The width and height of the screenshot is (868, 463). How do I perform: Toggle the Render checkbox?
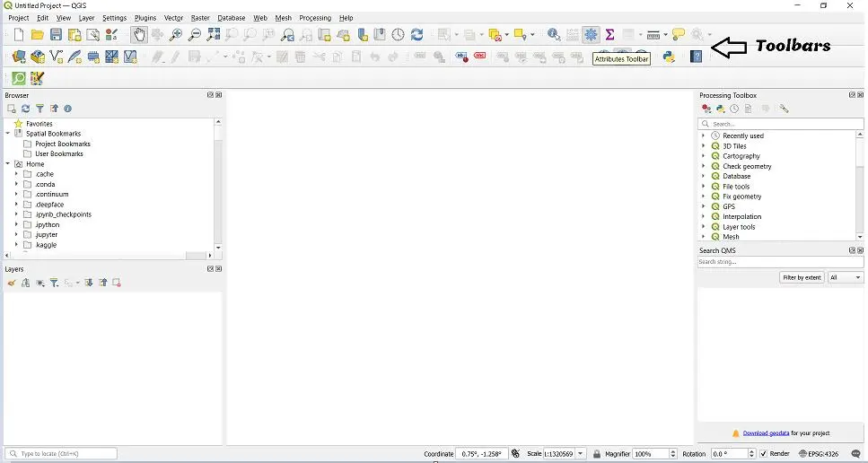[764, 454]
